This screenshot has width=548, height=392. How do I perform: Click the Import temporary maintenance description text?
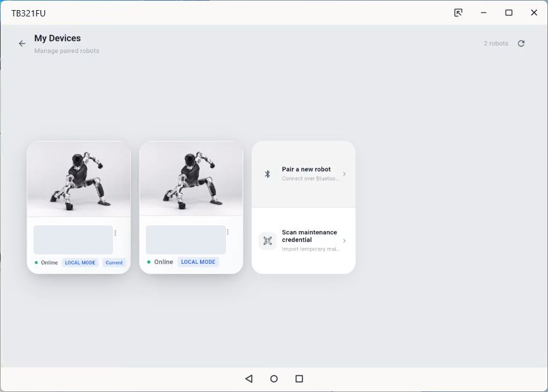coord(311,249)
